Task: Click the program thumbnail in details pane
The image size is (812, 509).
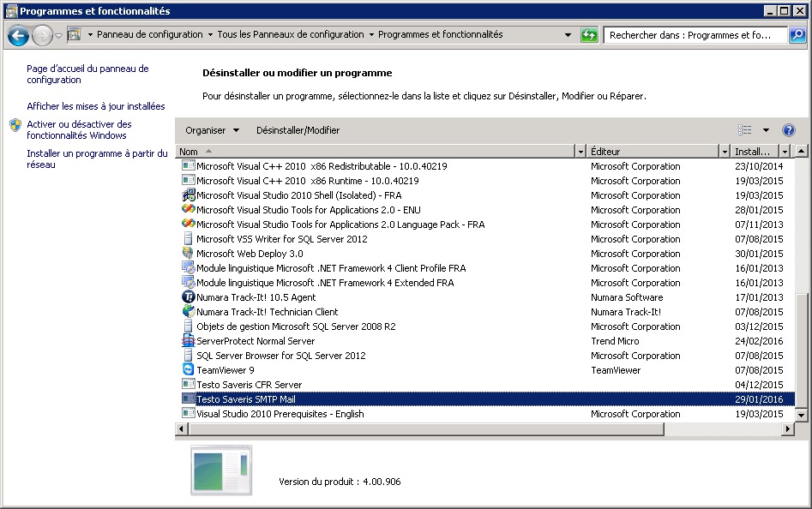Action: coord(221,470)
